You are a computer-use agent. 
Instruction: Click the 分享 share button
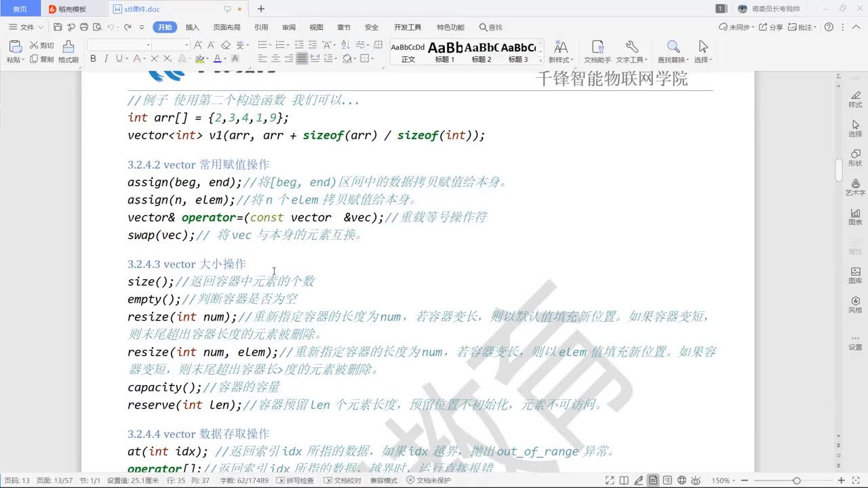click(x=771, y=27)
